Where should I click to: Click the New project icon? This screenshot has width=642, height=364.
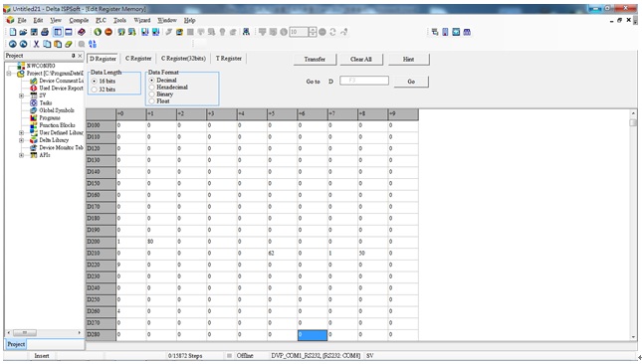point(13,32)
